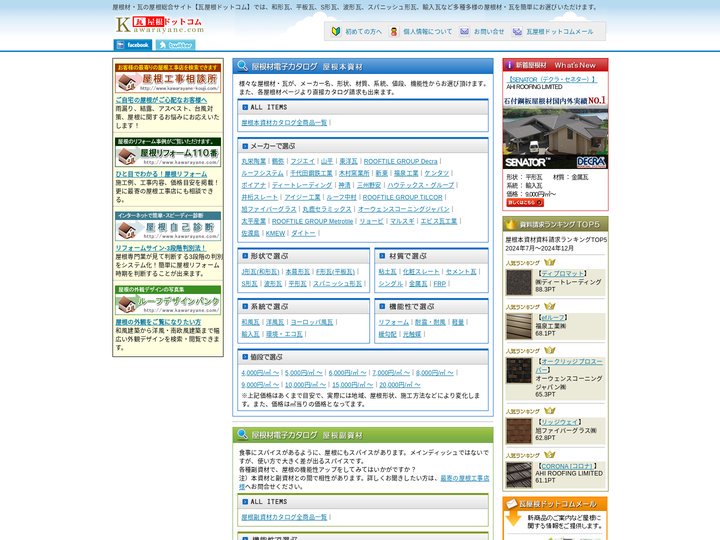The image size is (720, 540).
Task: Choose shape スパニッシュ形瓦
Action: (338, 284)
